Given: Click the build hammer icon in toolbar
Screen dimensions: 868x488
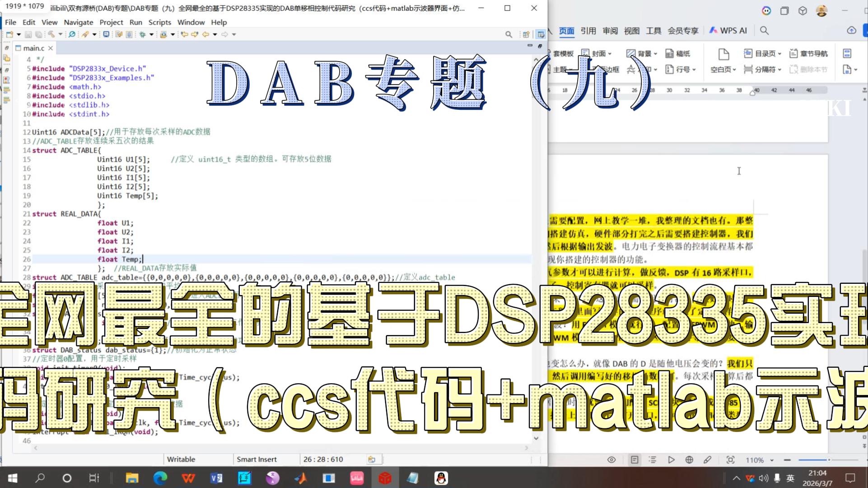Looking at the screenshot, I should click(x=51, y=34).
